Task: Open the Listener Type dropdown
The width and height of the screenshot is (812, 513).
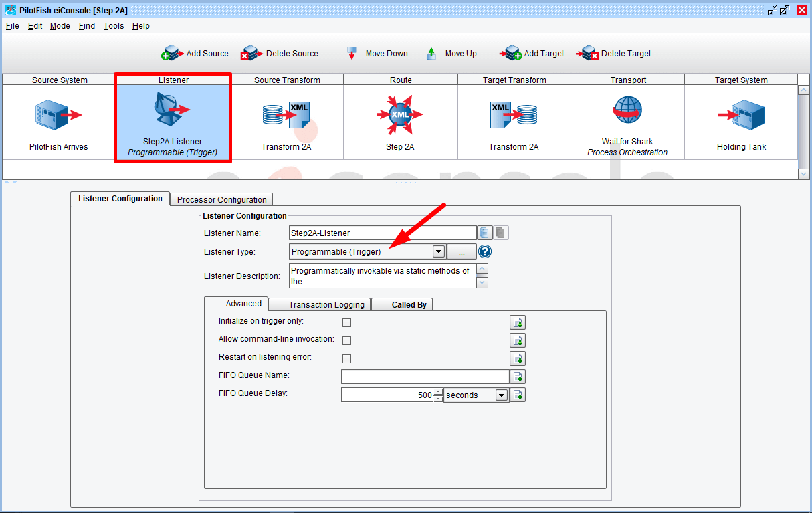Action: pyautogui.click(x=439, y=252)
